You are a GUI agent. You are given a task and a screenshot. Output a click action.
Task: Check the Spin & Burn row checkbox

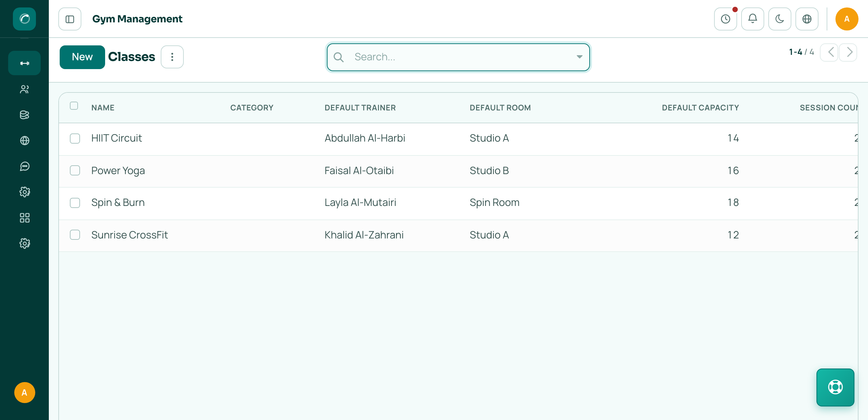(75, 203)
